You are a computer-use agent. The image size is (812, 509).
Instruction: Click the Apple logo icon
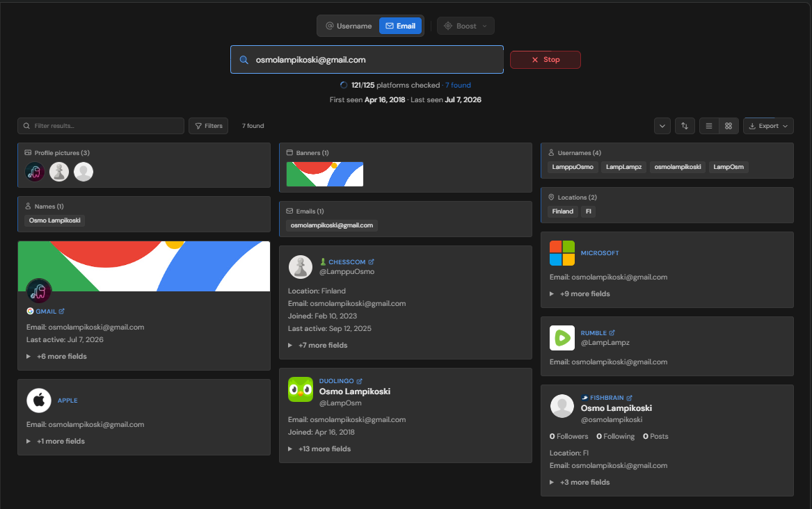[39, 401]
